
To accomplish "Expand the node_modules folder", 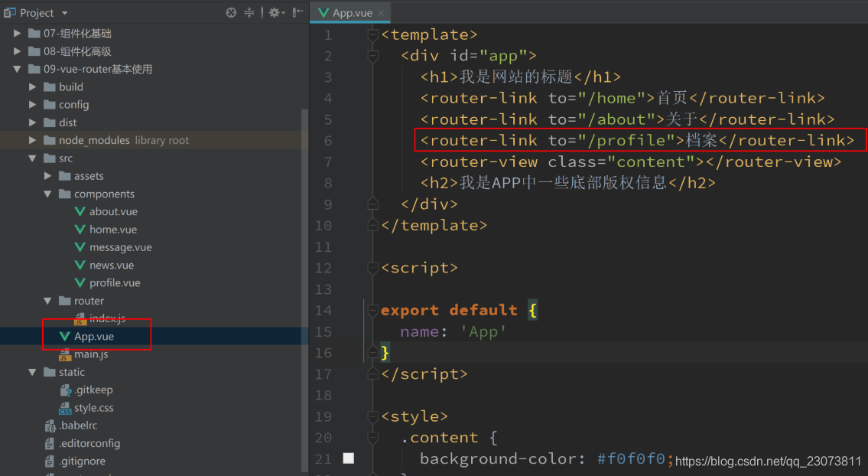I will pos(32,140).
